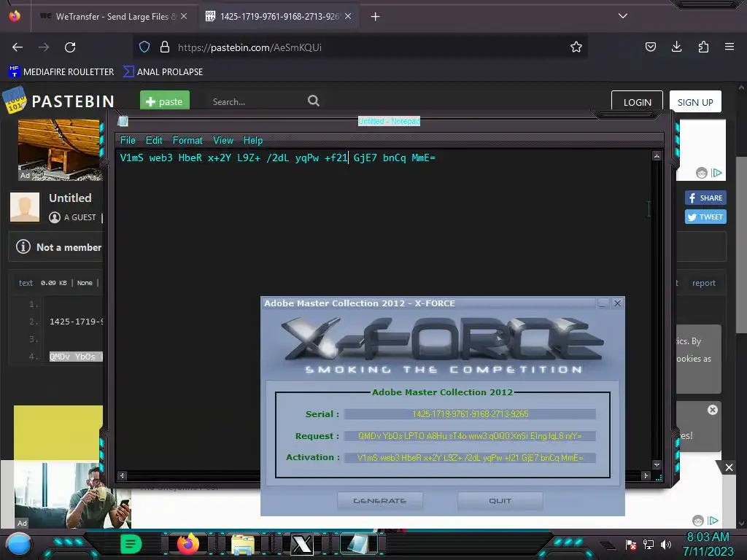Screen dimensions: 747x560
Task: Click the Pastebin search magnifier icon
Action: (x=314, y=101)
